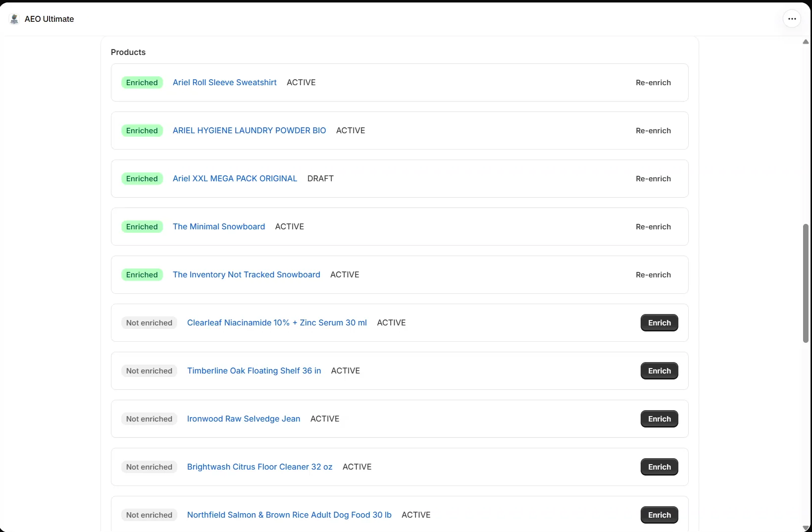Image resolution: width=812 pixels, height=532 pixels.
Task: Click the vertical scrollbar thumb
Action: coord(806,283)
